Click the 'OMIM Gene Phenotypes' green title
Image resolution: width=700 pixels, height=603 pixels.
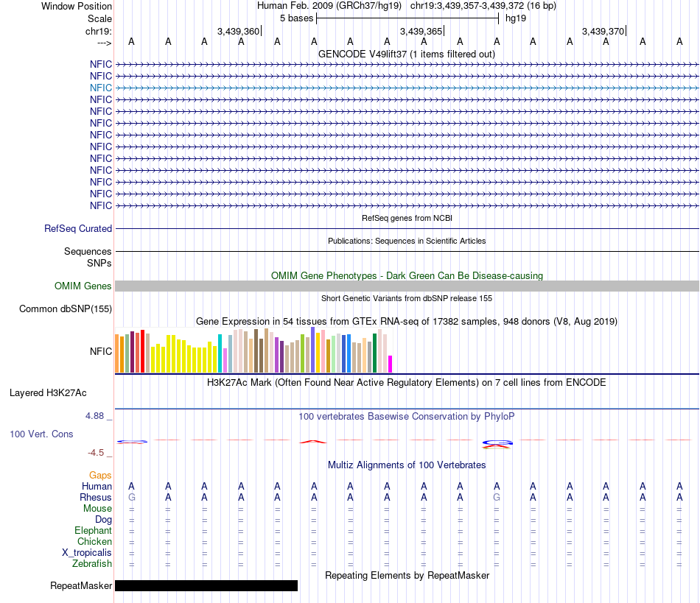click(x=407, y=275)
